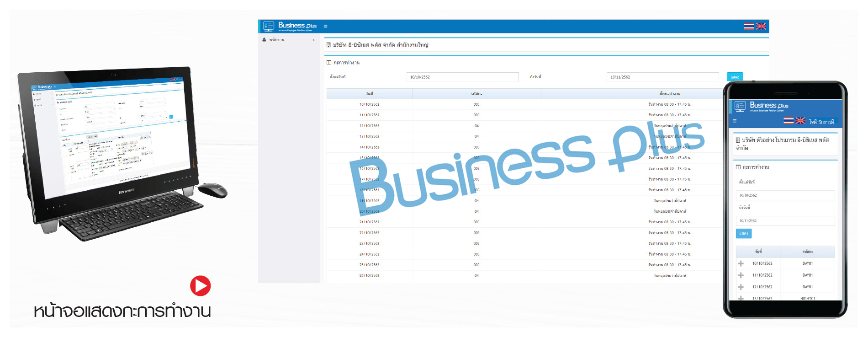Focus the ตั้งแต่วันที่ start date field 10/10/2562
This screenshot has width=868, height=343.
(x=462, y=77)
